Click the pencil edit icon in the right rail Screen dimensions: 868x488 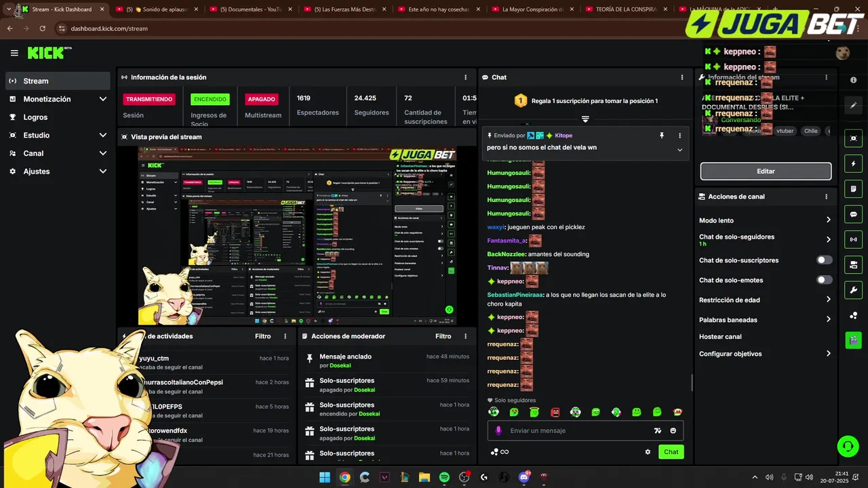853,106
